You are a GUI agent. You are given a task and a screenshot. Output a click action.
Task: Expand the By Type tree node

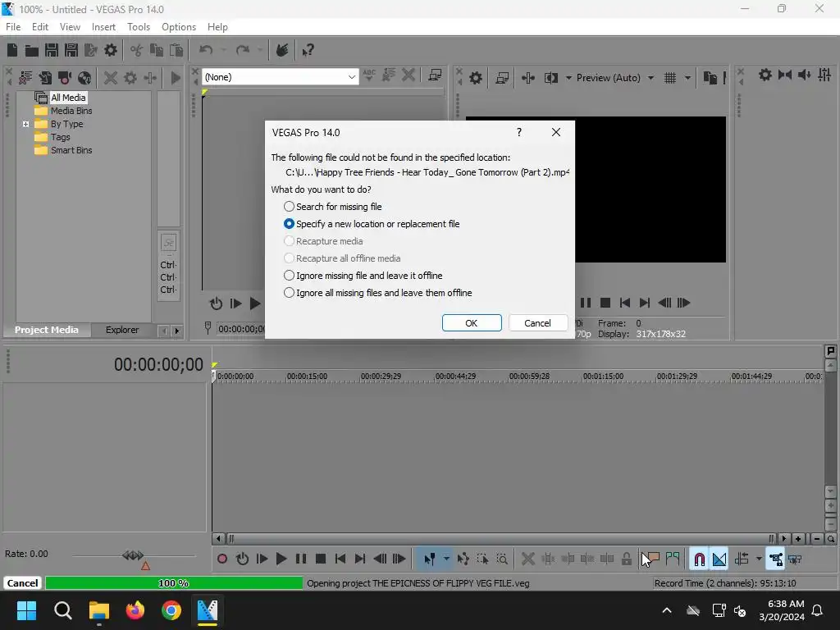click(x=25, y=125)
